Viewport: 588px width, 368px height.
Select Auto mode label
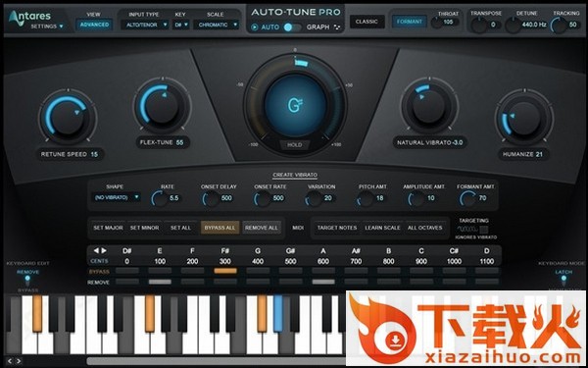(x=269, y=27)
